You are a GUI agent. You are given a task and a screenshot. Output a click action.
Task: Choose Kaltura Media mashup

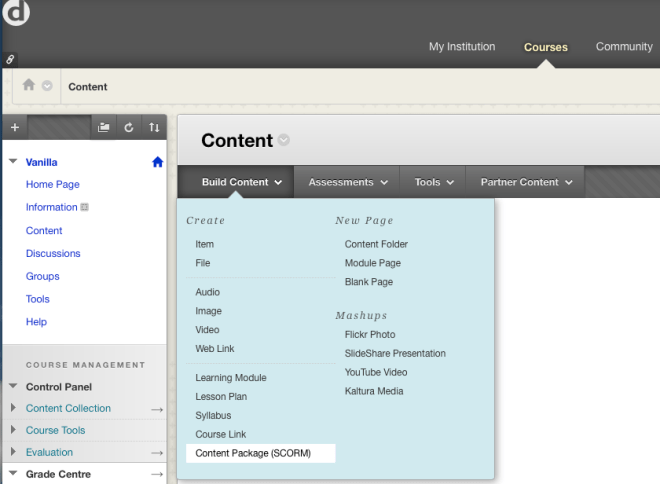pos(374,391)
